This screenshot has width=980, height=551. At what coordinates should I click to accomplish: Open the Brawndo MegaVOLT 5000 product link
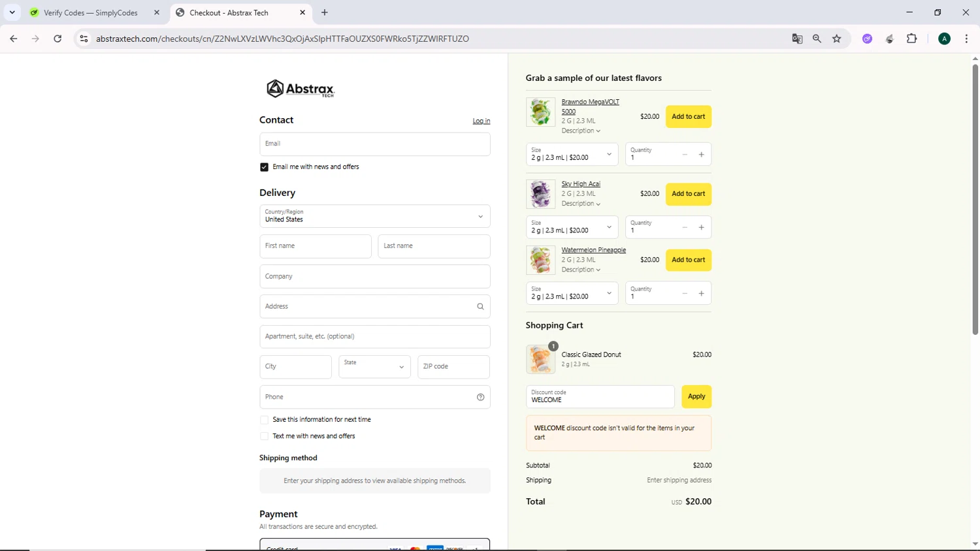(590, 106)
